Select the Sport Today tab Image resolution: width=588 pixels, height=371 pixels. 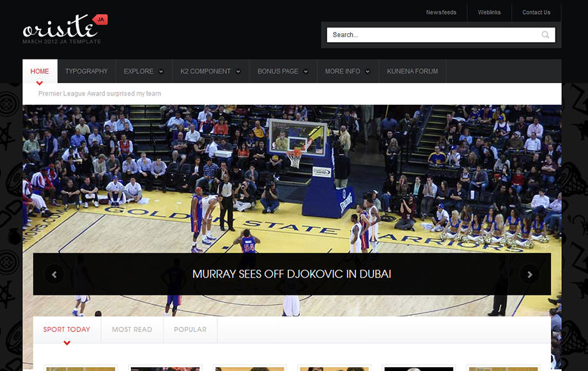click(x=66, y=329)
